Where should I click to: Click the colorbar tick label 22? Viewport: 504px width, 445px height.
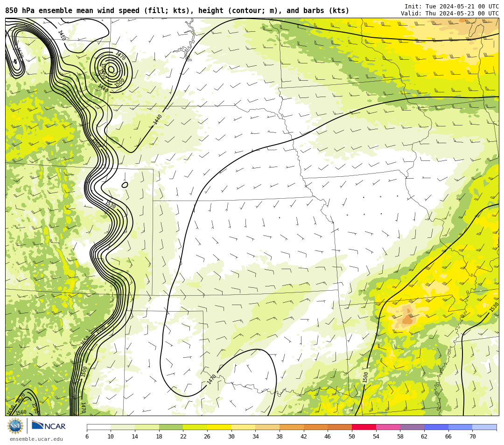(183, 436)
